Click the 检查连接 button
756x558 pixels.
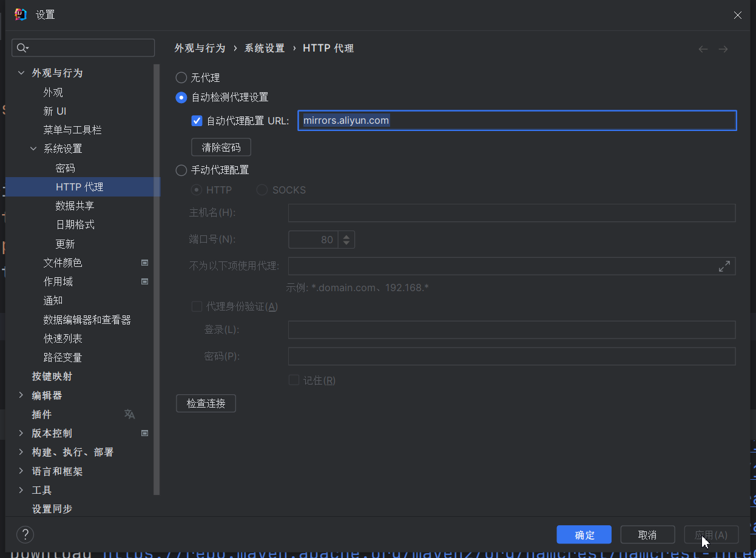coord(206,403)
